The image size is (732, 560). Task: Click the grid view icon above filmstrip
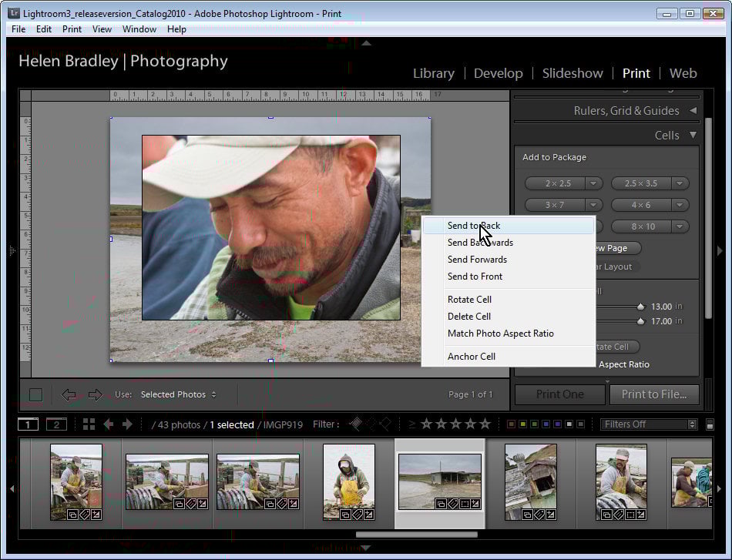click(89, 424)
